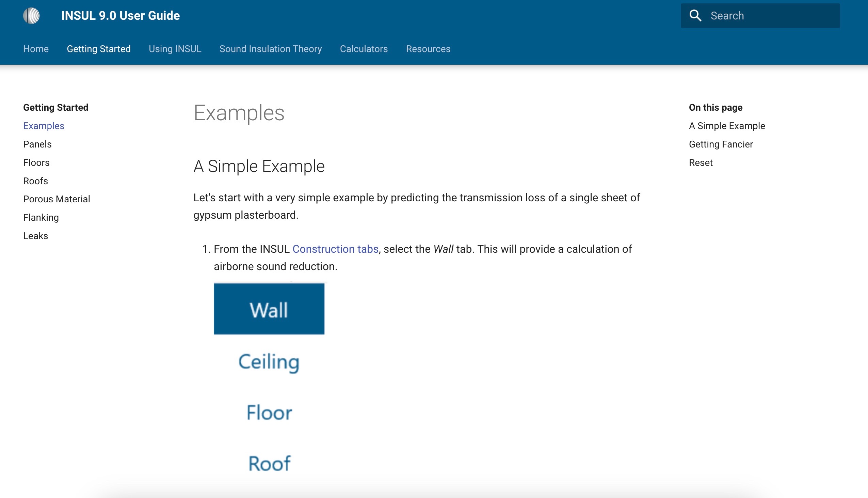This screenshot has height=498, width=868.
Task: Open the Resources navigation icon
Action: [428, 49]
